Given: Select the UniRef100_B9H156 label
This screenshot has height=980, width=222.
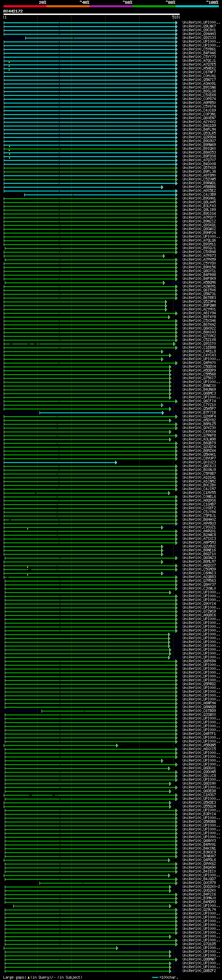Looking at the screenshot, I should point(199,267).
